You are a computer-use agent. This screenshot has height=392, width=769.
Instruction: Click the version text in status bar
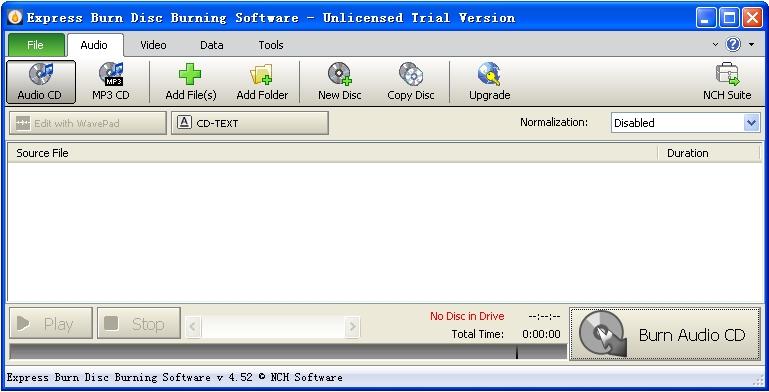[x=175, y=377]
